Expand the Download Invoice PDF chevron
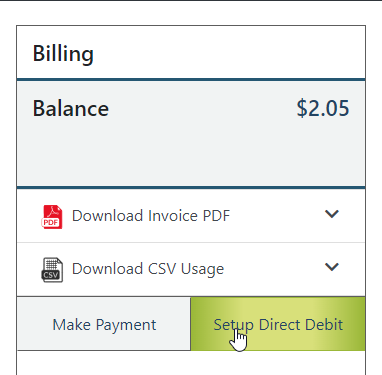Image resolution: width=382 pixels, height=375 pixels. point(332,214)
